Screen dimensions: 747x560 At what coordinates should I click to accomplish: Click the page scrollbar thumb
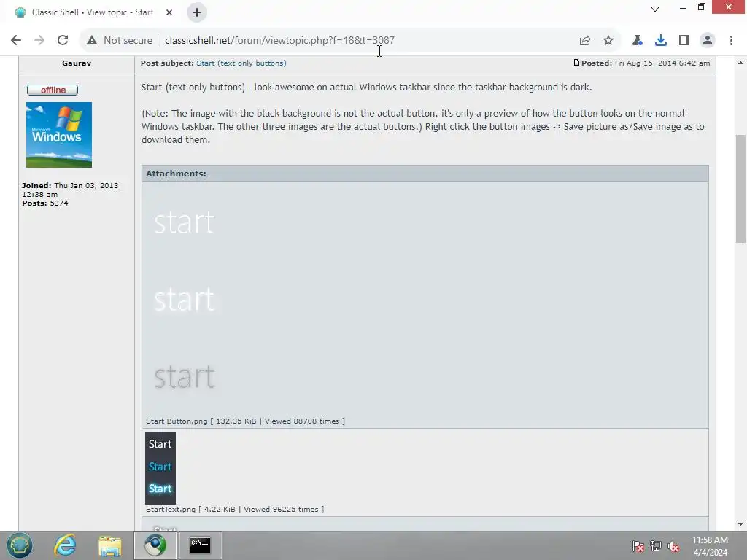(740, 189)
